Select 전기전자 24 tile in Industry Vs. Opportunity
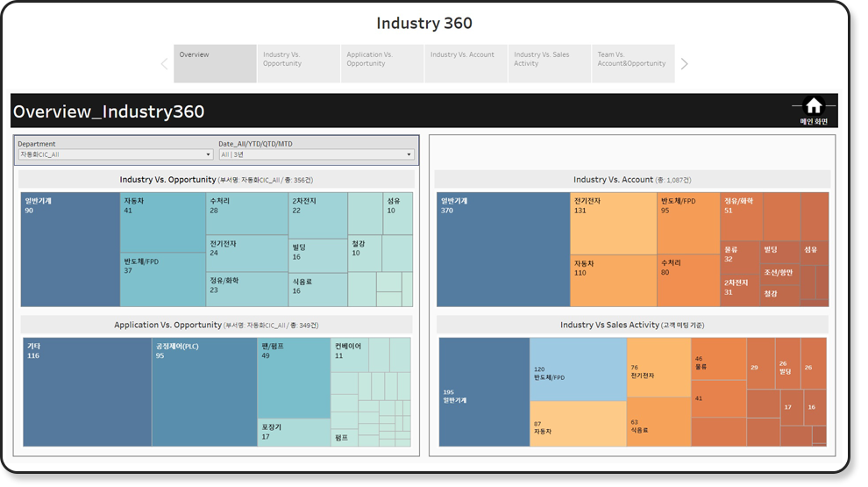The image size is (868, 487). coord(247,254)
